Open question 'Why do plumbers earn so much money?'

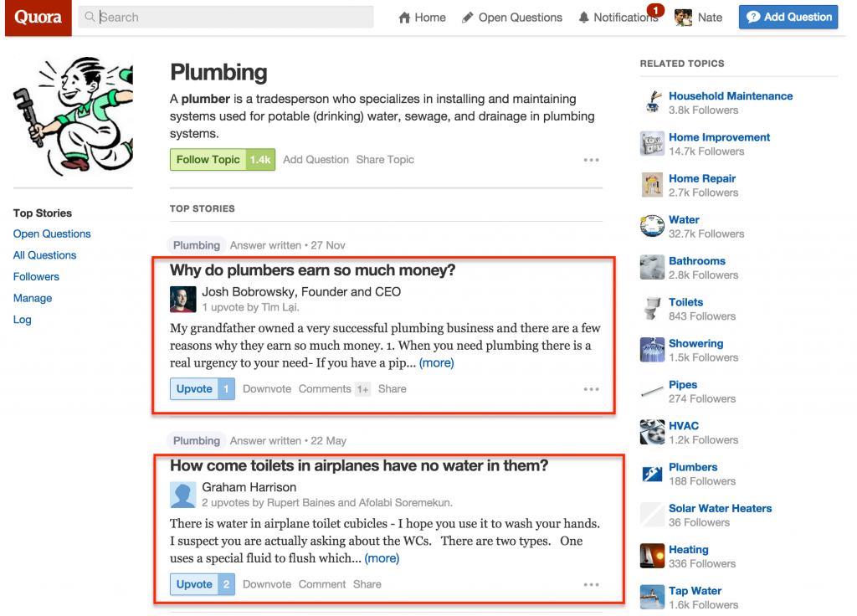pyautogui.click(x=313, y=270)
